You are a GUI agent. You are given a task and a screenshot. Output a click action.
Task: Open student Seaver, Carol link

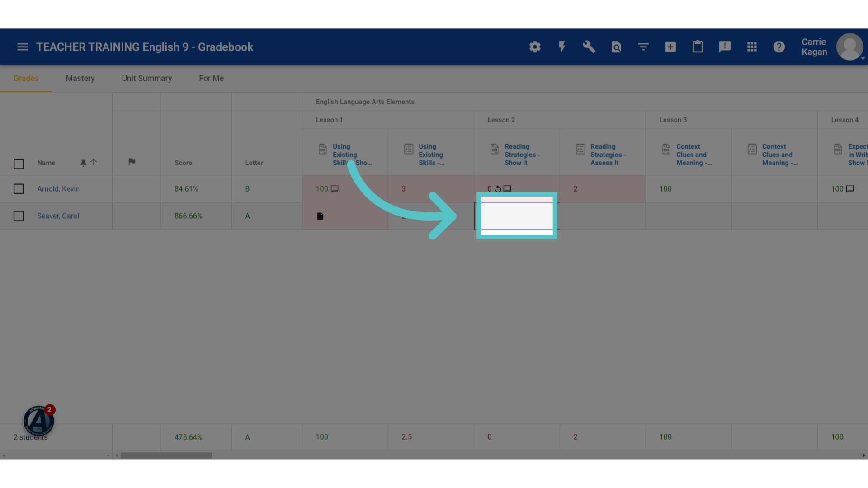coord(58,216)
